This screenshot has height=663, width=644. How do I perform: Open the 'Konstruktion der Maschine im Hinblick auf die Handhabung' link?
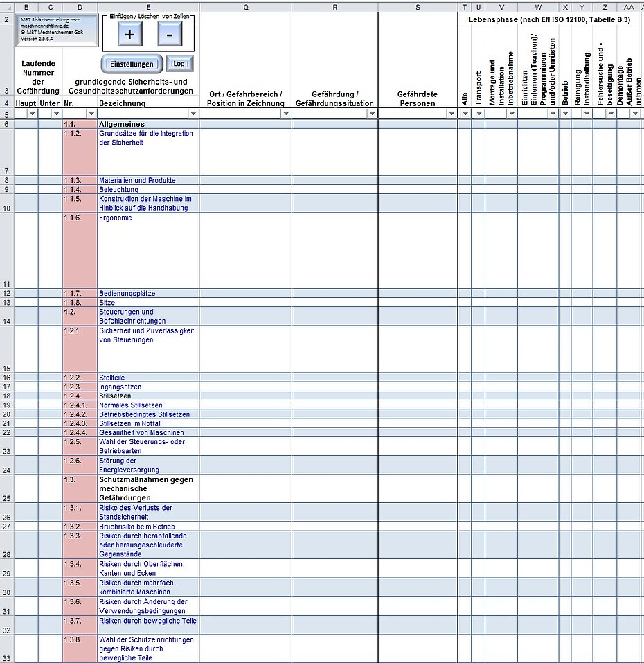[x=145, y=203]
